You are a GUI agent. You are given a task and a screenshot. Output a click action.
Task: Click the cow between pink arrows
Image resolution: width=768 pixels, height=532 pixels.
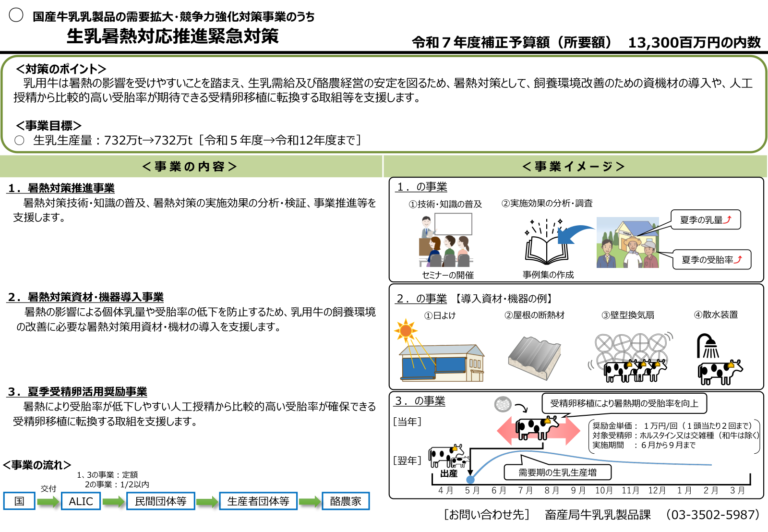point(537,428)
